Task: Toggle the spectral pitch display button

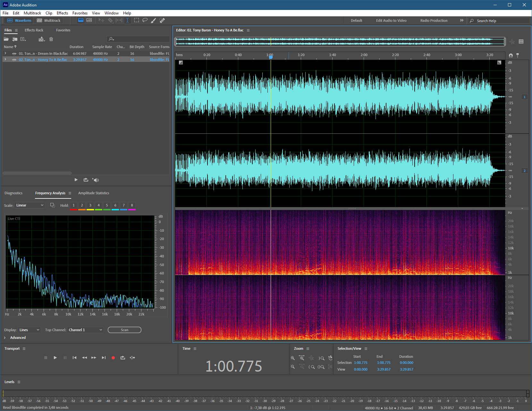Action: tap(89, 20)
